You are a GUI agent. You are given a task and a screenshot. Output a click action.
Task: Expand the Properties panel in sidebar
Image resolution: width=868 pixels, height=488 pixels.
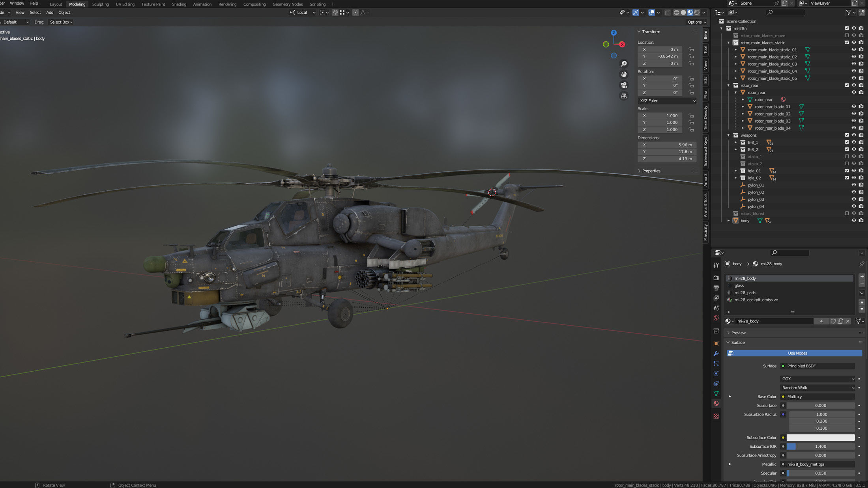(x=639, y=171)
